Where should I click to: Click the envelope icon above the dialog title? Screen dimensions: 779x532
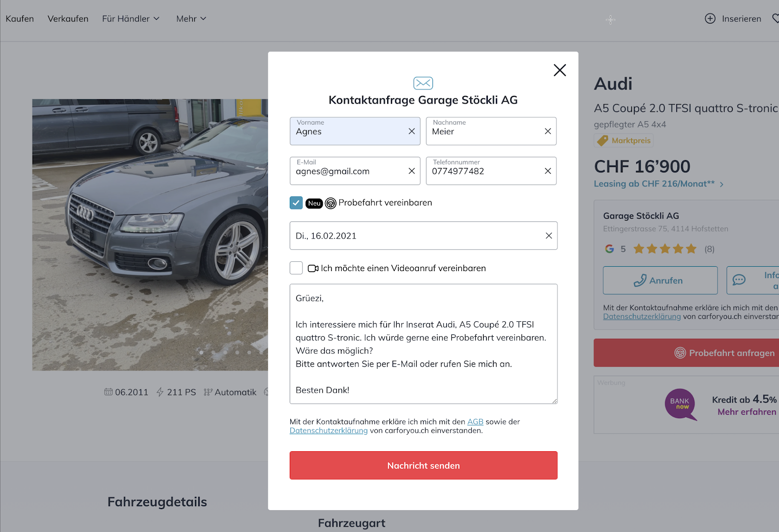[x=423, y=83]
